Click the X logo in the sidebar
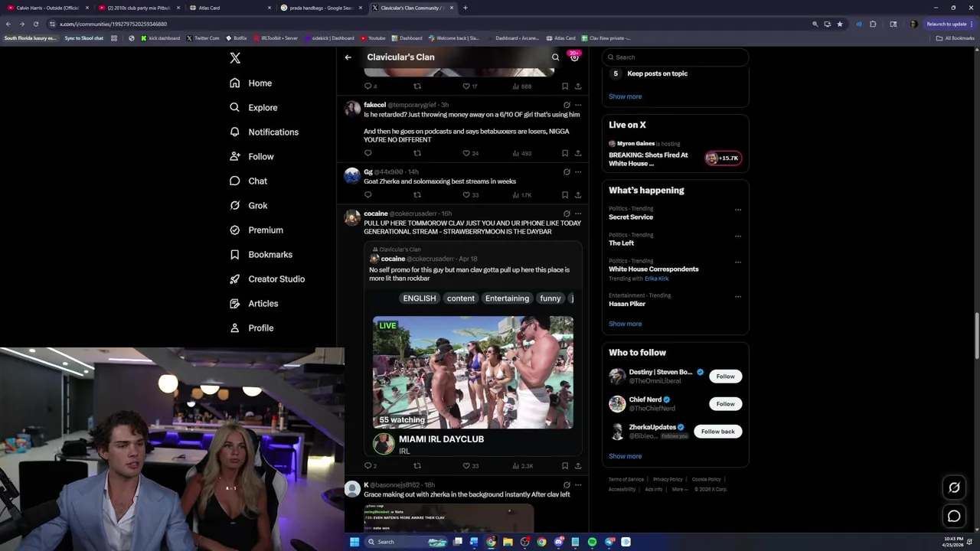The width and height of the screenshot is (980, 551). point(235,58)
